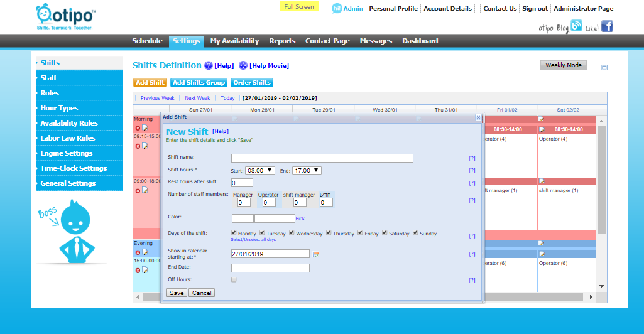Click the Facebook Like icon

pyautogui.click(x=607, y=26)
